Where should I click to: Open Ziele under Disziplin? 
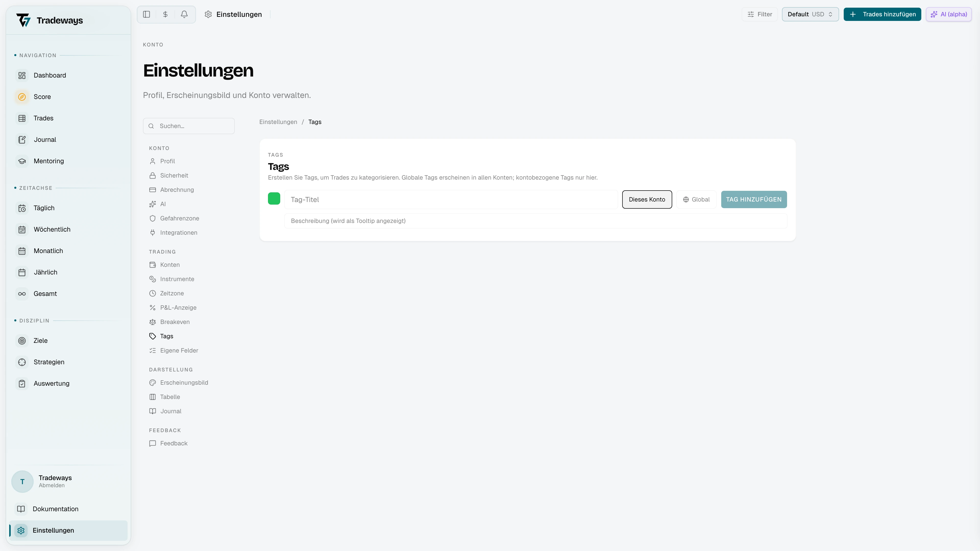point(68,341)
